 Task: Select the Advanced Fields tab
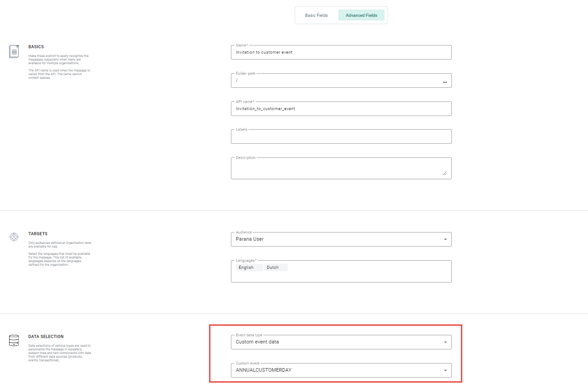(361, 15)
